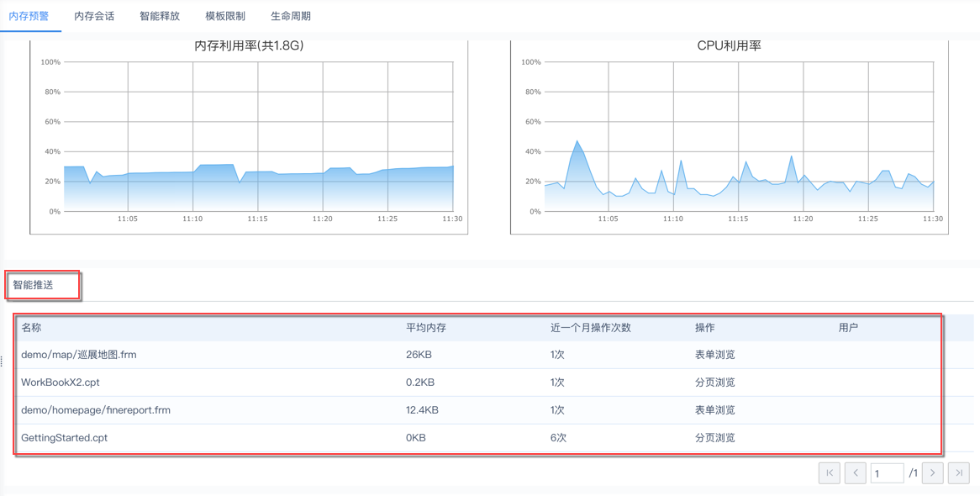Click the 6次 operation count
This screenshot has height=496, width=980.
click(x=558, y=438)
